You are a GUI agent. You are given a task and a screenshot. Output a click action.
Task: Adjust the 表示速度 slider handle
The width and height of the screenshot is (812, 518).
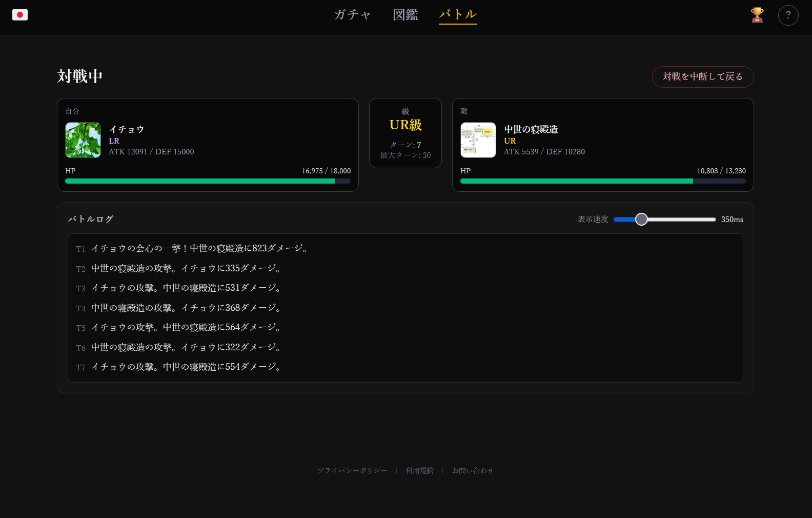[641, 220]
